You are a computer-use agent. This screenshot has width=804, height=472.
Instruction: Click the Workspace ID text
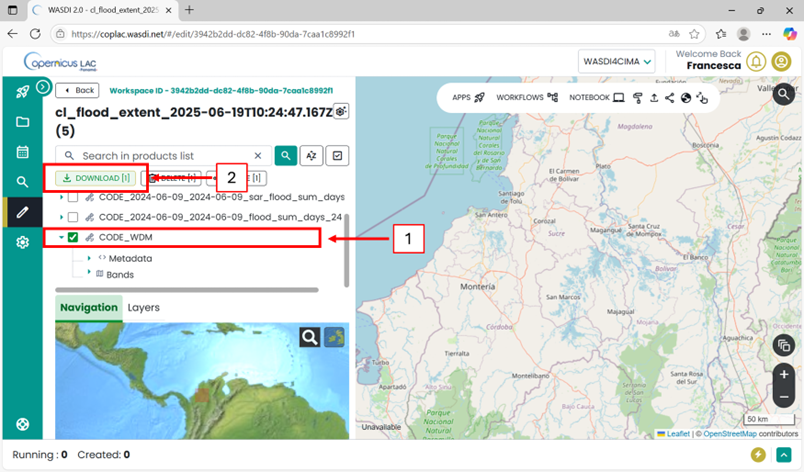(221, 91)
